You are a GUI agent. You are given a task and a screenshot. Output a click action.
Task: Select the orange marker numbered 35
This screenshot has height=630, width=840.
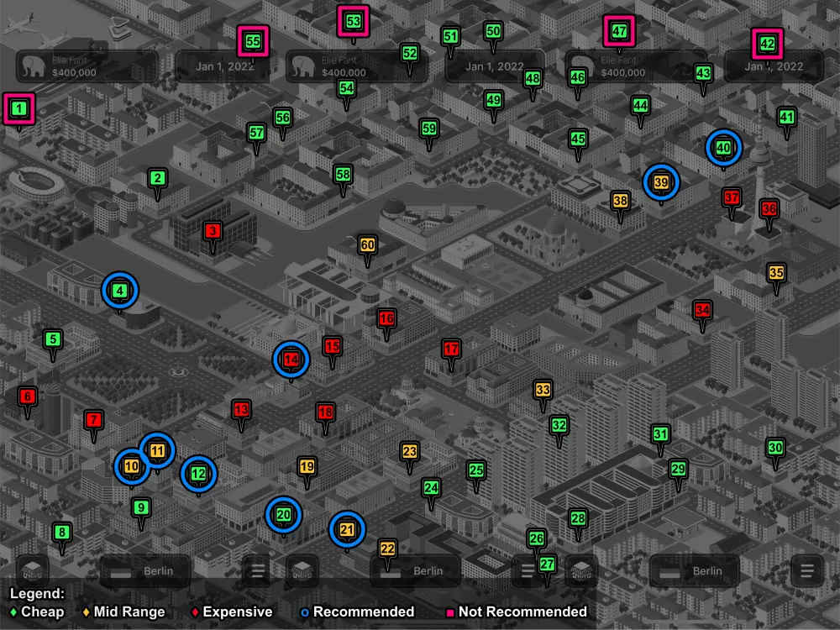[776, 273]
